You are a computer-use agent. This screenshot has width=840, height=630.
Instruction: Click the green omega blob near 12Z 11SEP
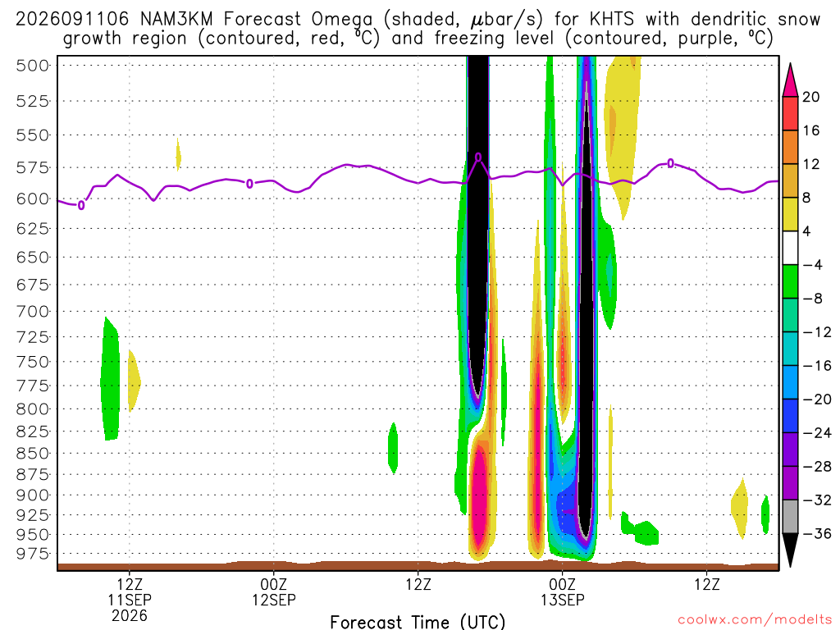pyautogui.click(x=110, y=379)
